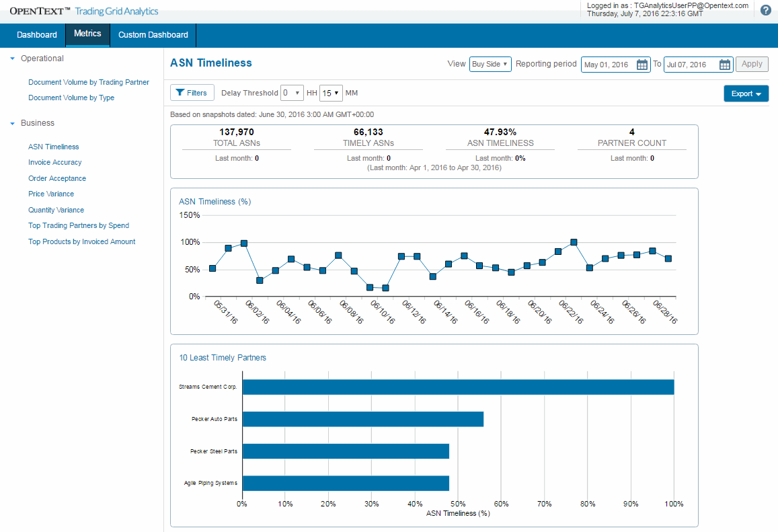The width and height of the screenshot is (778, 532).
Task: Click the Agile Piping Systems bar
Action: click(x=346, y=484)
